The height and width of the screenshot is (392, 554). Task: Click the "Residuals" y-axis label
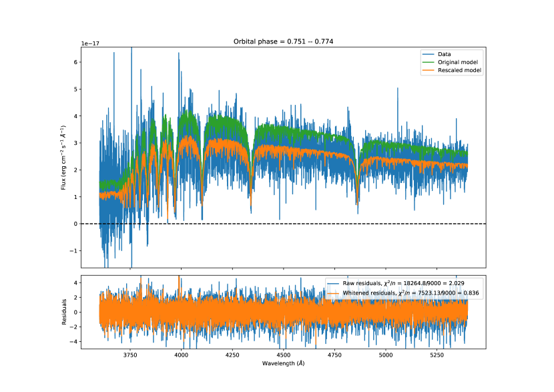coord(64,312)
